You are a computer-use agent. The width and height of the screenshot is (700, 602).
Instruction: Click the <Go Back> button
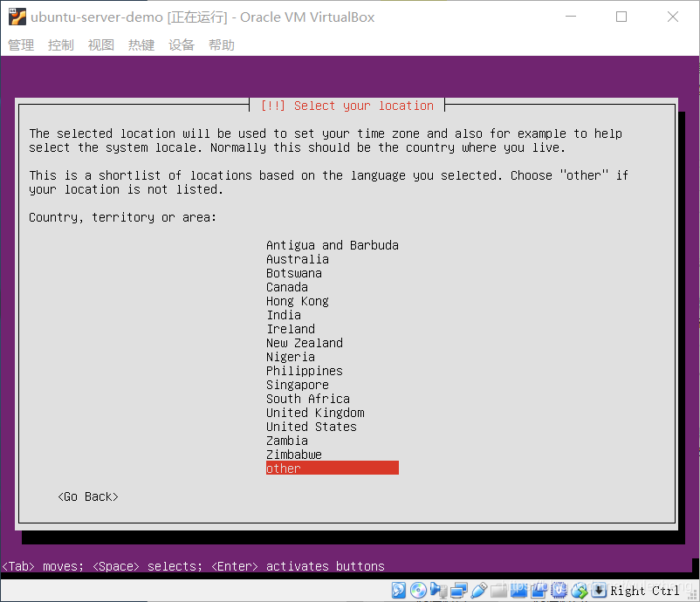88,496
